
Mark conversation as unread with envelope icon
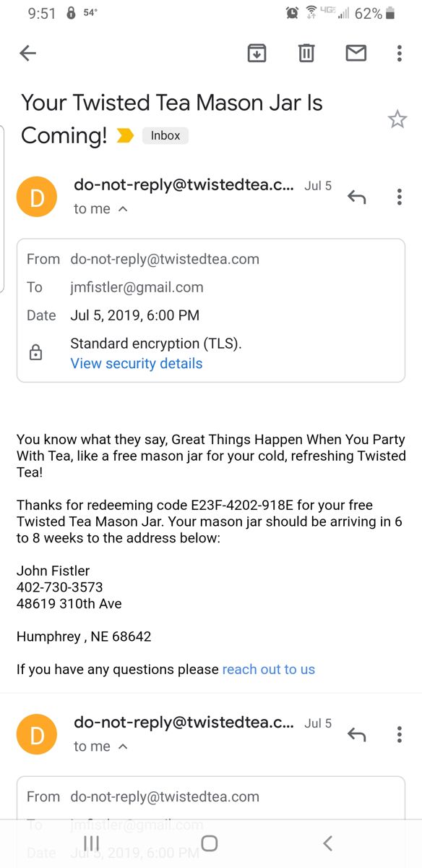[356, 53]
